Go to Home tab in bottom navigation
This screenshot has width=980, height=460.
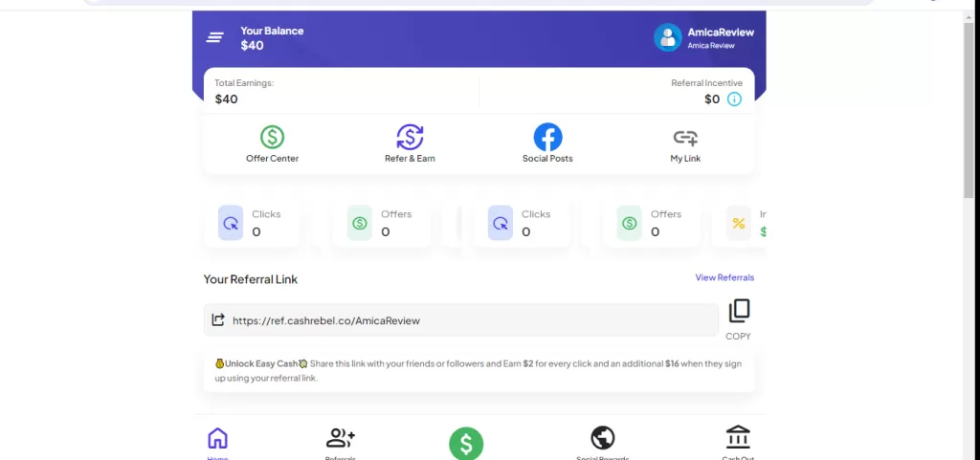[218, 440]
